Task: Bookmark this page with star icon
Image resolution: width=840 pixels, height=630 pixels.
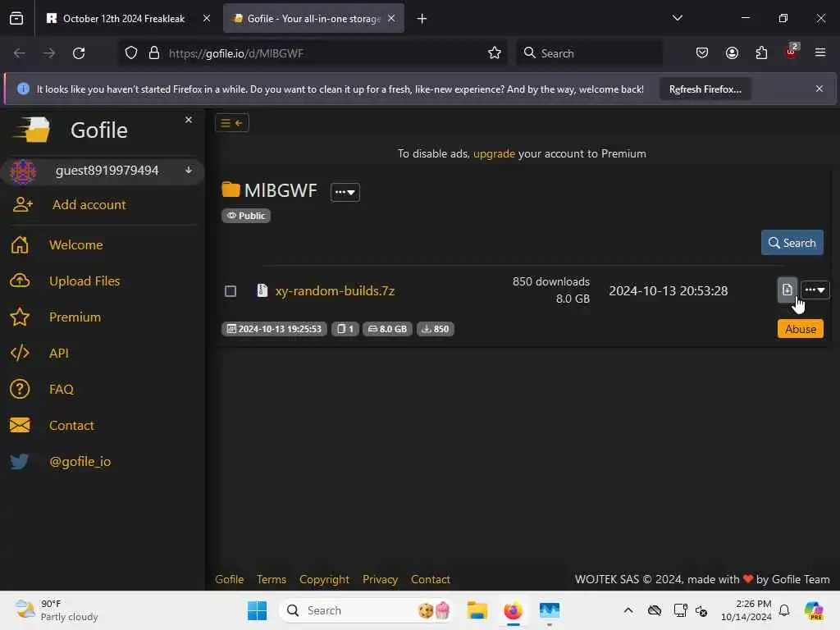Action: click(495, 53)
